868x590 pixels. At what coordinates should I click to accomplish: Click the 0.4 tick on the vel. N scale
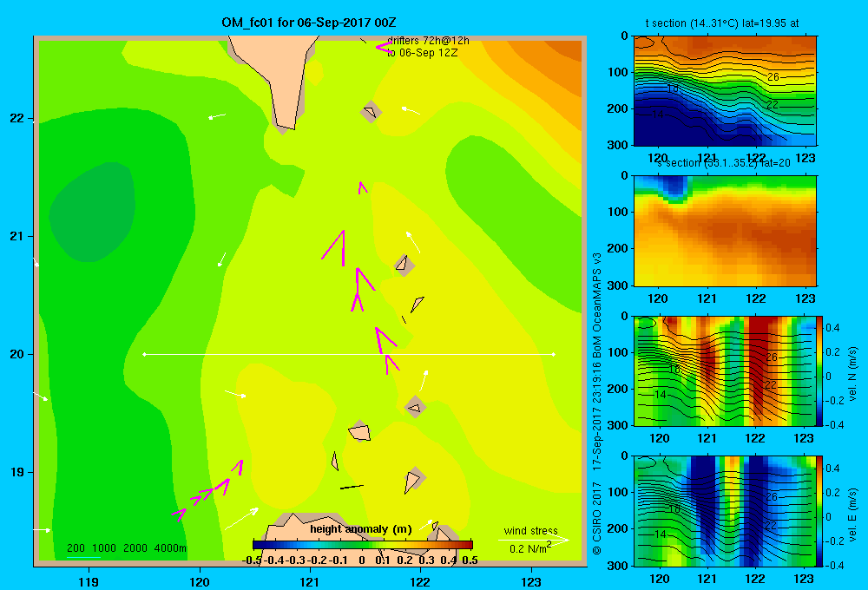point(832,328)
